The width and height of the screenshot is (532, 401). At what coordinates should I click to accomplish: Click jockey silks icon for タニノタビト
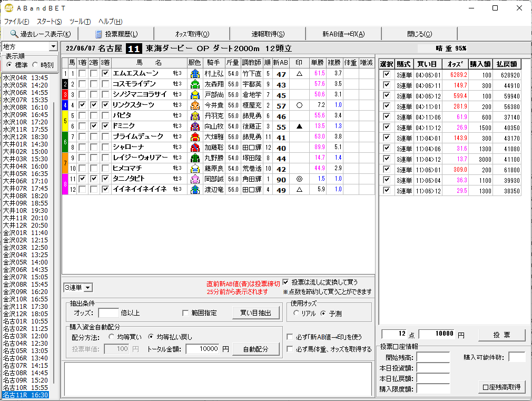[x=195, y=179]
